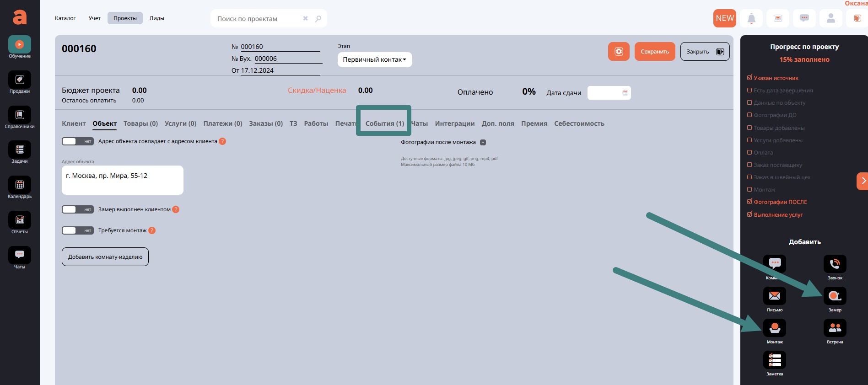Click the notifications bell icon
Screen dimensions: 868x385
tap(751, 18)
